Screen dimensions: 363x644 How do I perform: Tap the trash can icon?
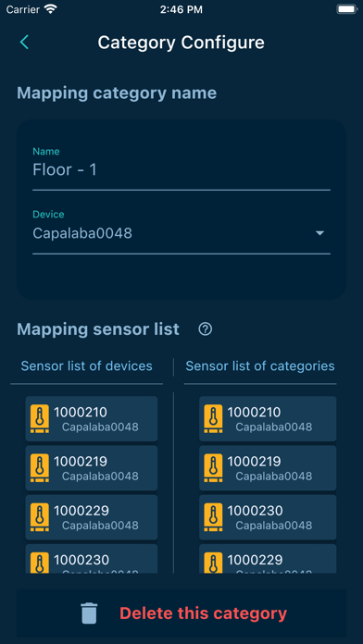click(89, 613)
